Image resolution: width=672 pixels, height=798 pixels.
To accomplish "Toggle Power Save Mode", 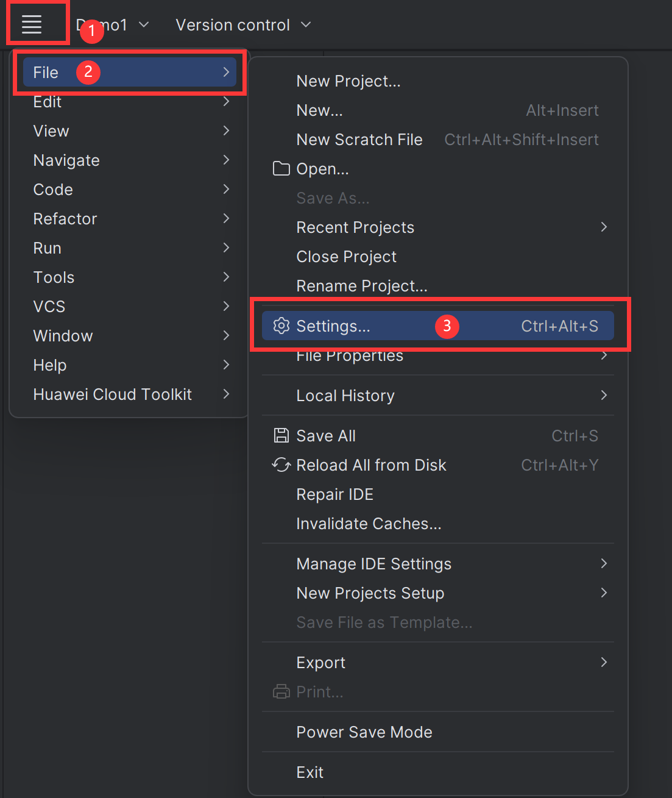I will click(x=364, y=732).
